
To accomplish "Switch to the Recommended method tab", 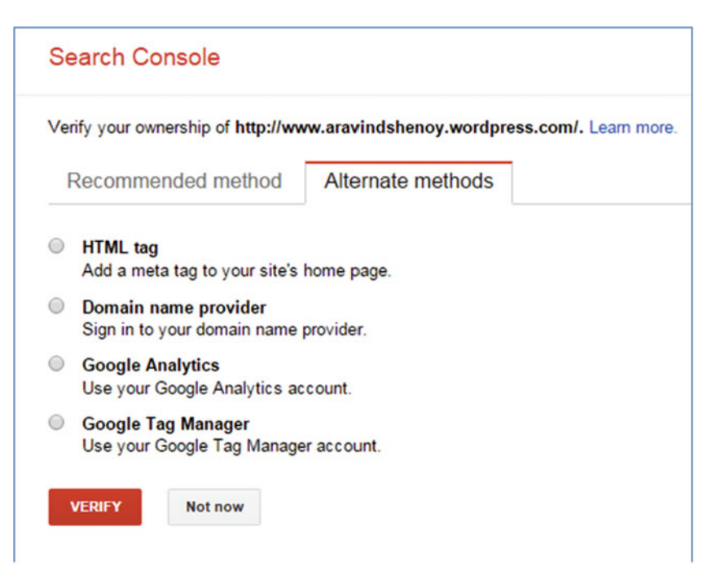I will point(174,181).
